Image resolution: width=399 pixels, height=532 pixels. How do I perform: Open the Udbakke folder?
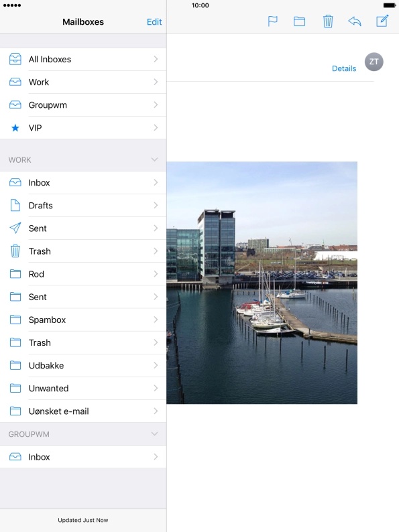(x=83, y=366)
